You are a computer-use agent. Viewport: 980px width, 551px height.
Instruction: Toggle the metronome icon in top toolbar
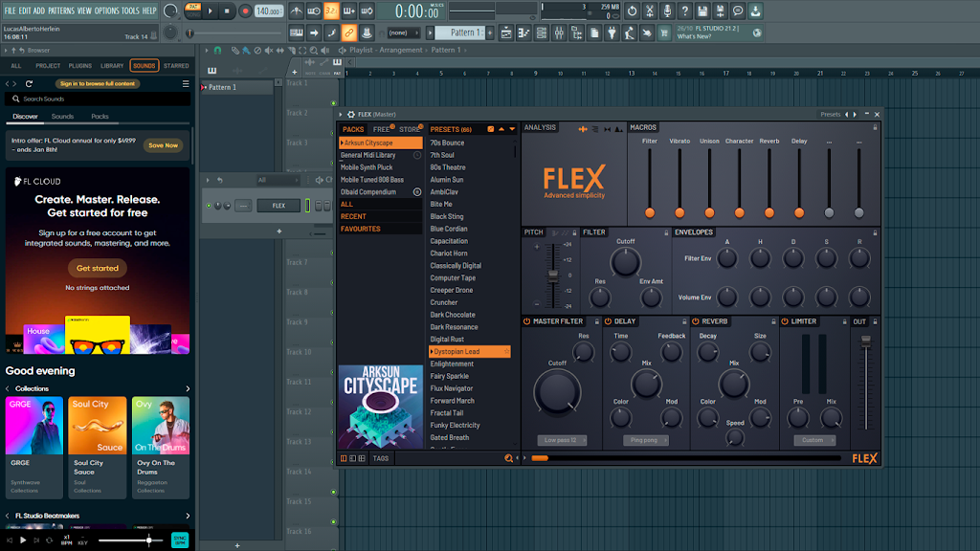point(297,11)
